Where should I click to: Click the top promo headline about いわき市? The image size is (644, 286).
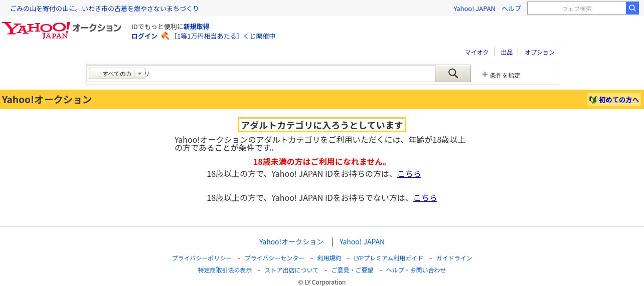pyautogui.click(x=104, y=9)
